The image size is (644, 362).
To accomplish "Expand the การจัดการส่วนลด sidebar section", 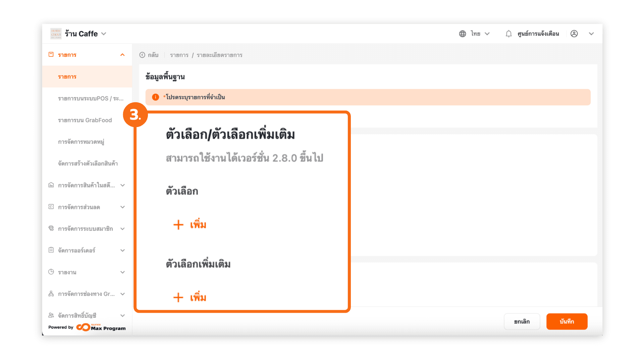I will tap(122, 207).
